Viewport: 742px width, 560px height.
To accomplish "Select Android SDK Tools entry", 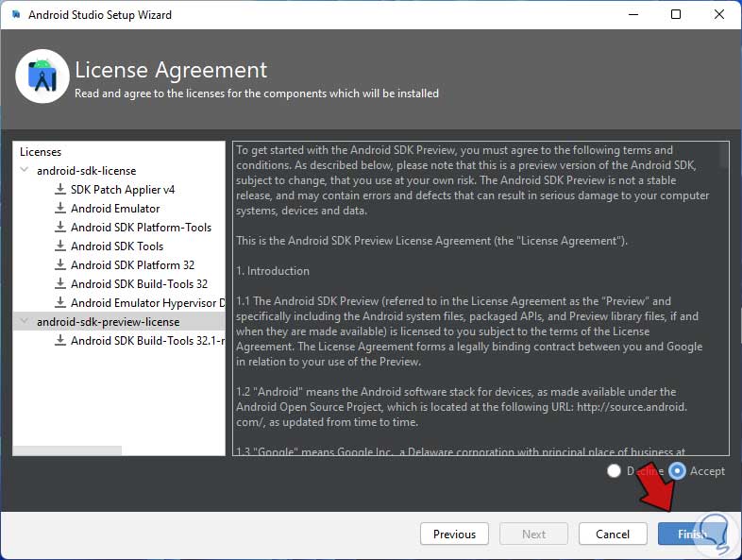I will click(117, 246).
